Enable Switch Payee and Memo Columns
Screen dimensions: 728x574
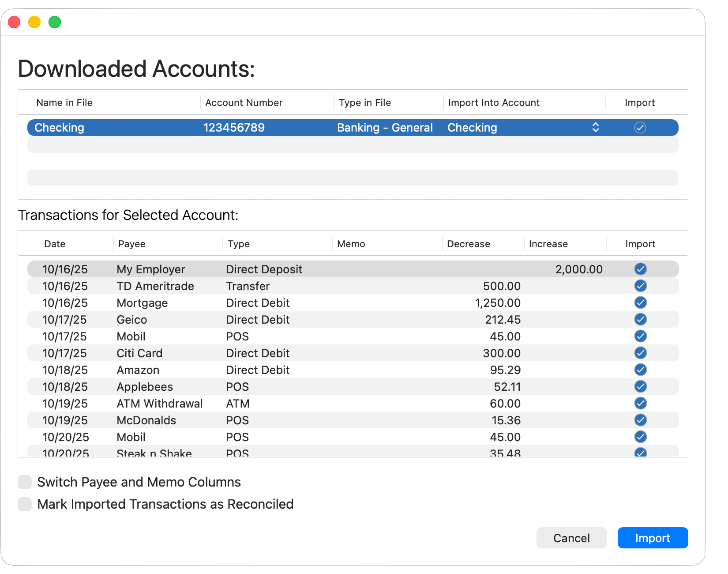pos(24,482)
